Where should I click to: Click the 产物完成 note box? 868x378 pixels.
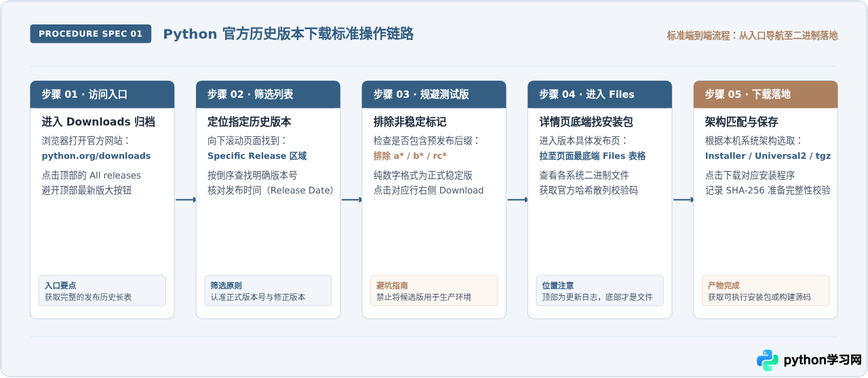pyautogui.click(x=766, y=290)
